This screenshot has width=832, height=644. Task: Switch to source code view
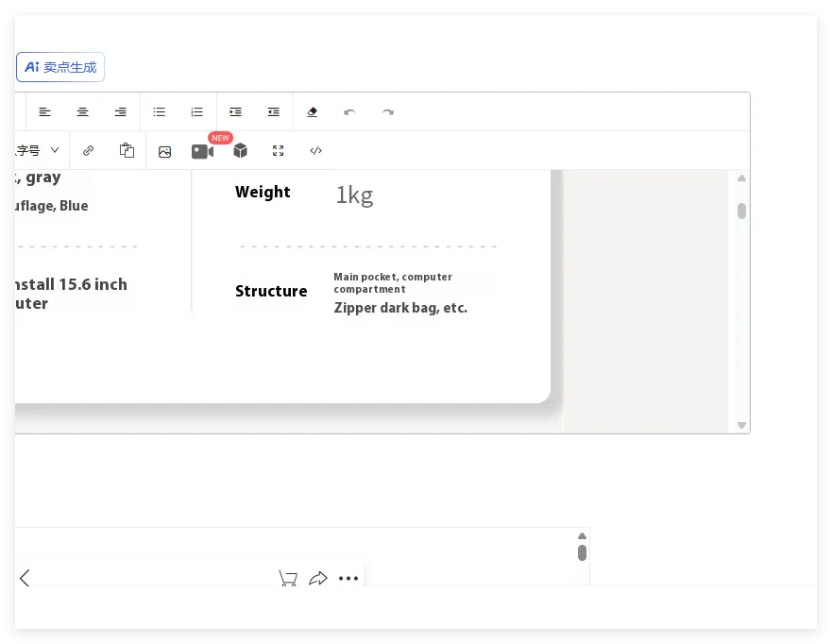tap(315, 151)
